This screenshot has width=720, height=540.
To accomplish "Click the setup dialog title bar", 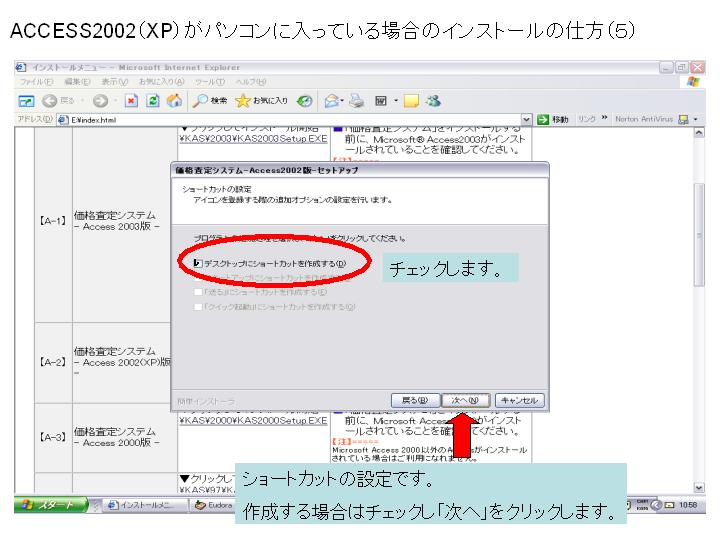I will tap(360, 170).
